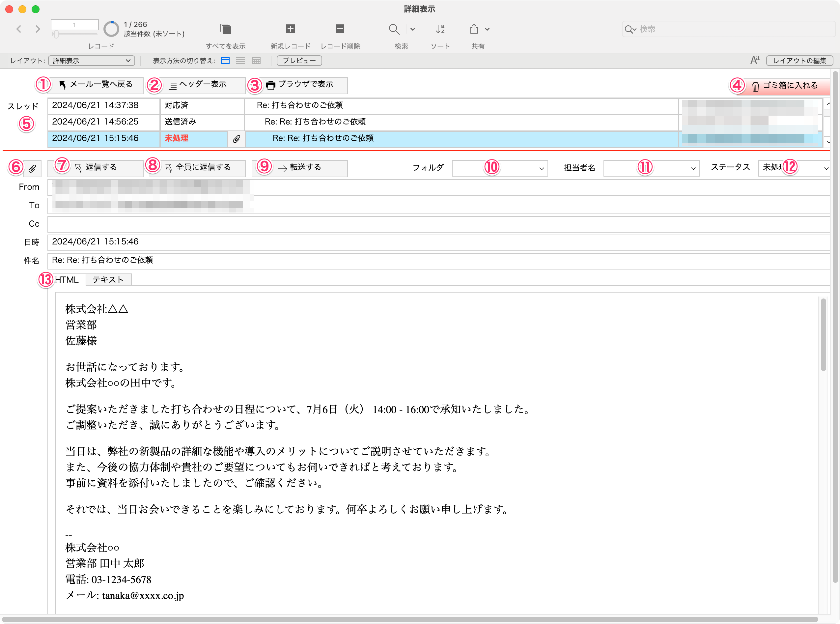Switch to table view
This screenshot has width=840, height=624.
(x=256, y=61)
